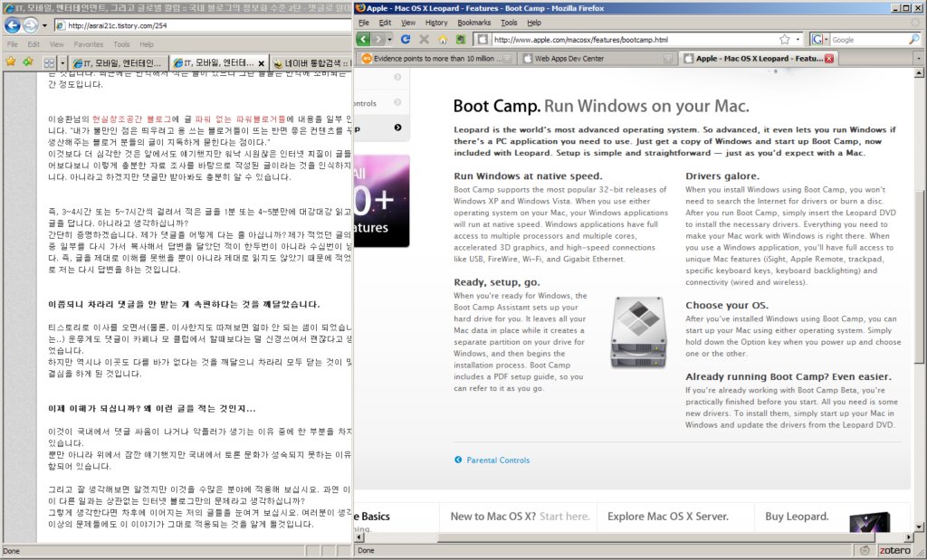The width and height of the screenshot is (927, 560).
Task: Open the File menu in Internet Explorer
Action: point(13,44)
